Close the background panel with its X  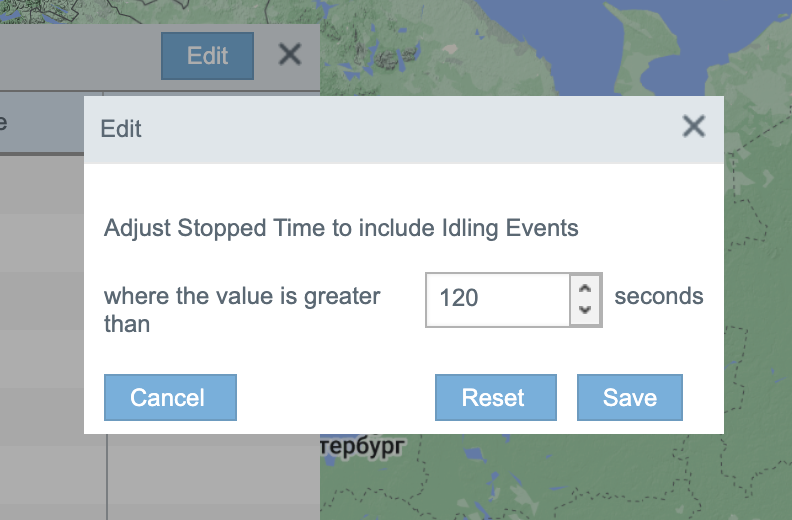(290, 55)
